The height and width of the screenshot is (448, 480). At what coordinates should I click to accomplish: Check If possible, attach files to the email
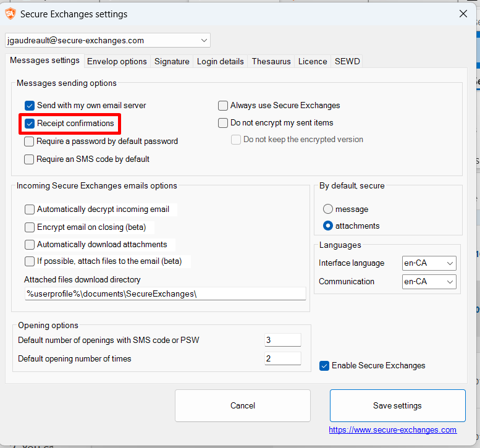click(x=30, y=261)
